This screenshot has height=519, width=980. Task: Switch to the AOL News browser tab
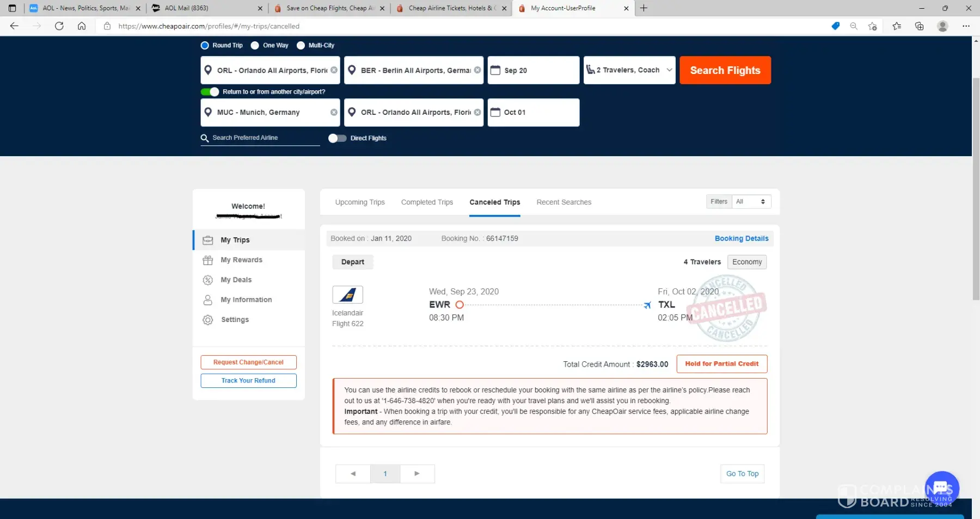tap(84, 8)
